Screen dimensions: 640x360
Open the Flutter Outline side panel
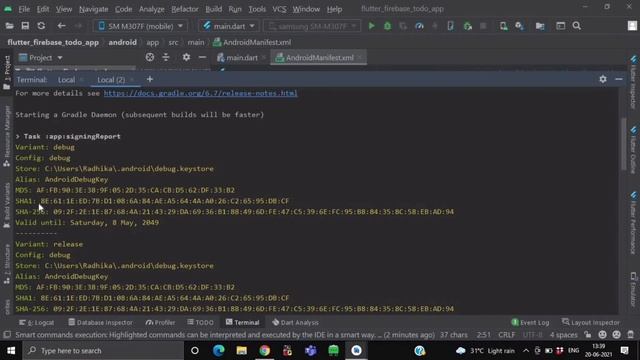[633, 150]
